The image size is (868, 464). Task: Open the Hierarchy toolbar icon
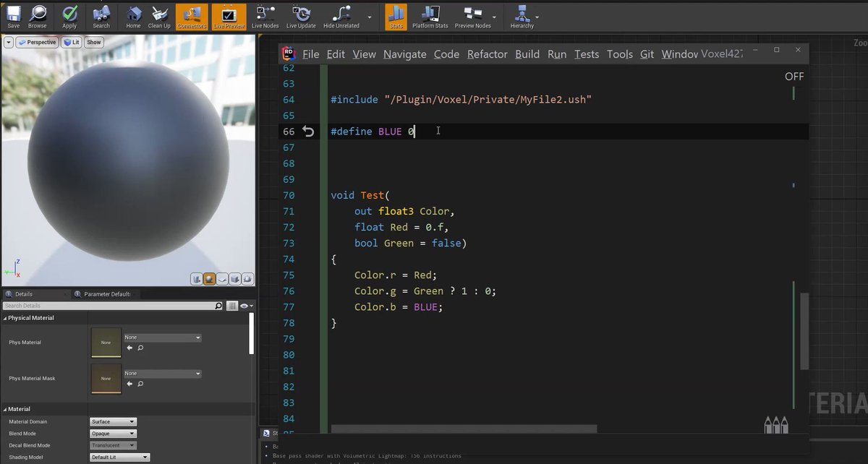[521, 13]
